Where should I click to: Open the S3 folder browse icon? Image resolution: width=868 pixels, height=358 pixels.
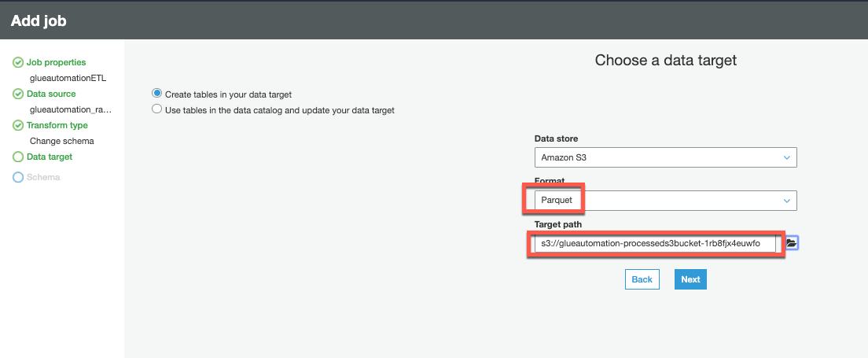coord(791,242)
